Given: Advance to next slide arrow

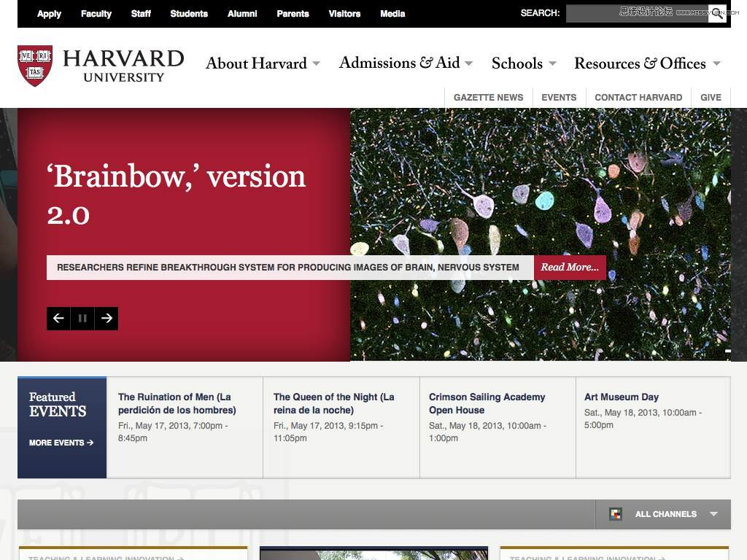Looking at the screenshot, I should 107,318.
